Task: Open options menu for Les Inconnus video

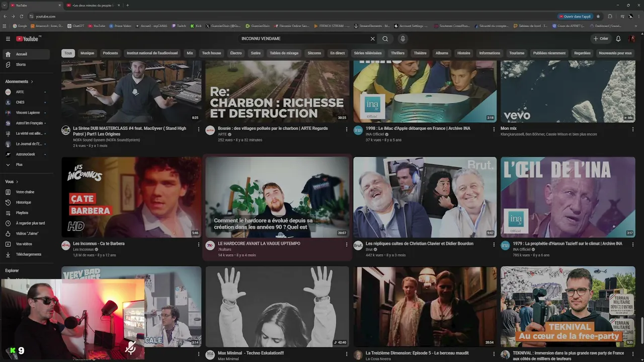Action: 199,244
